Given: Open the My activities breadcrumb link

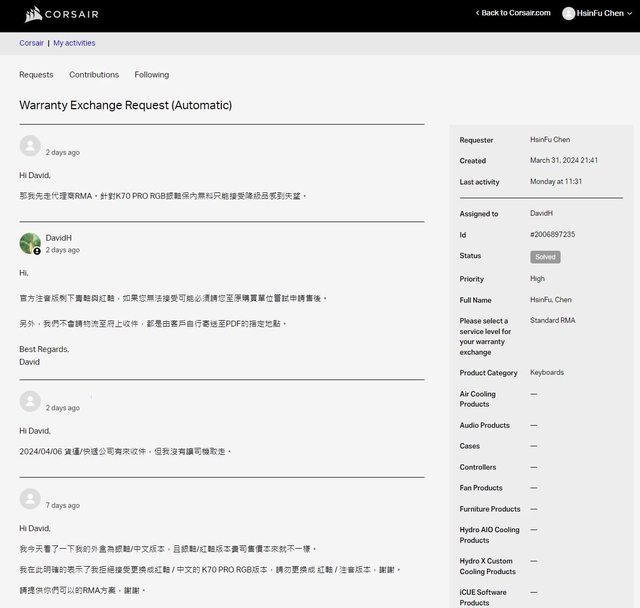Looking at the screenshot, I should click(74, 43).
